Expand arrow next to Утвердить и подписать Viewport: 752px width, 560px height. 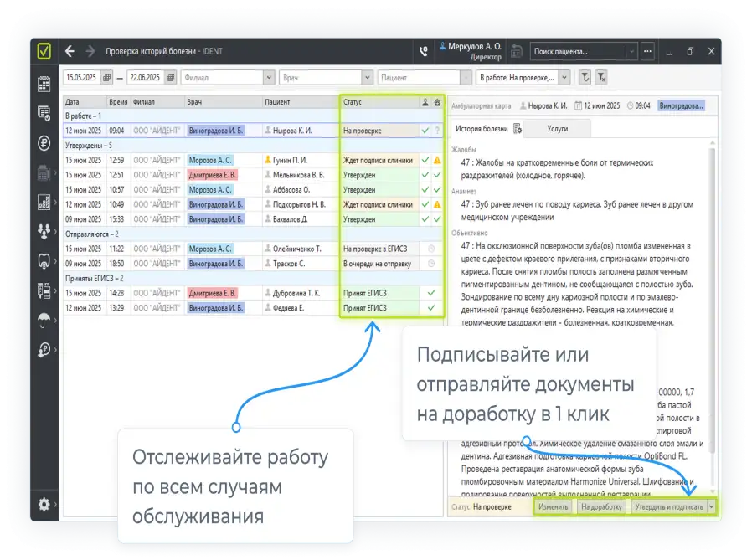tap(712, 506)
